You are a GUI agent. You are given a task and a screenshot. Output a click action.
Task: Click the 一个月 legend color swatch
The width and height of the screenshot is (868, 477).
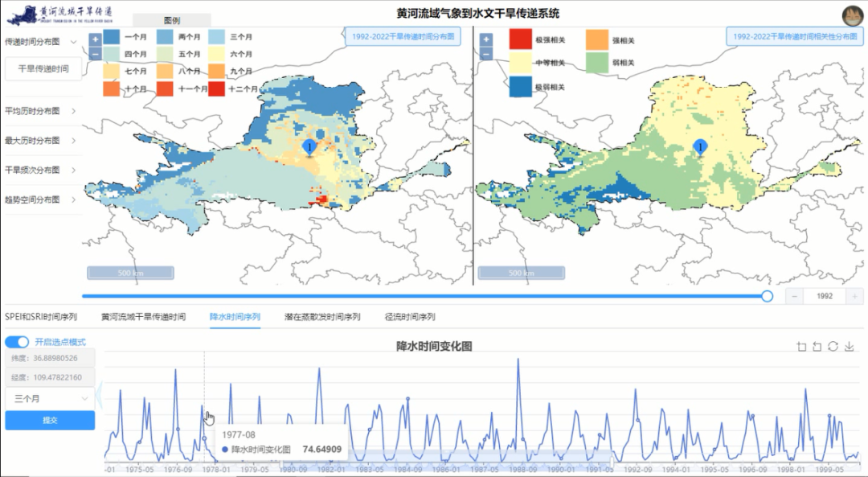(111, 37)
